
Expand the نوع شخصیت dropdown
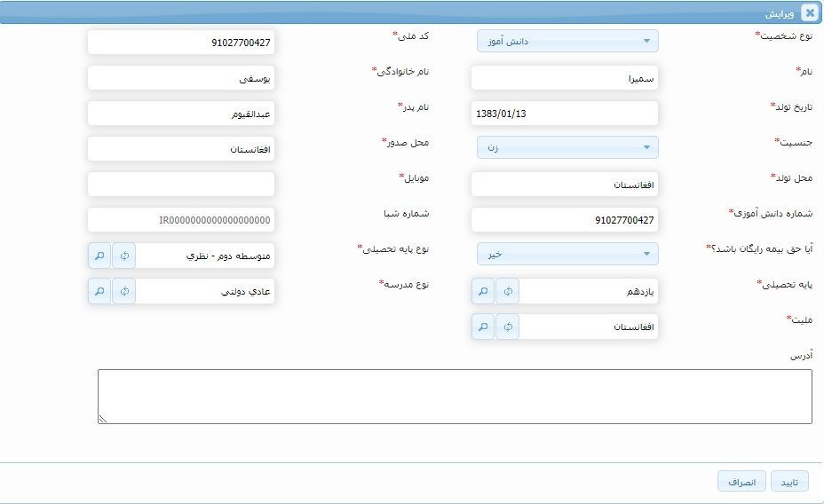(x=567, y=42)
